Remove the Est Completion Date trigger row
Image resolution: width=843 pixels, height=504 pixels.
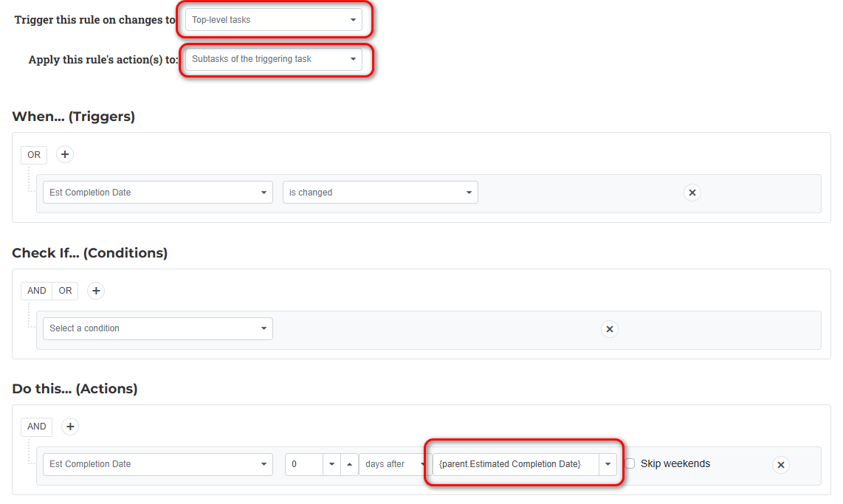(692, 193)
